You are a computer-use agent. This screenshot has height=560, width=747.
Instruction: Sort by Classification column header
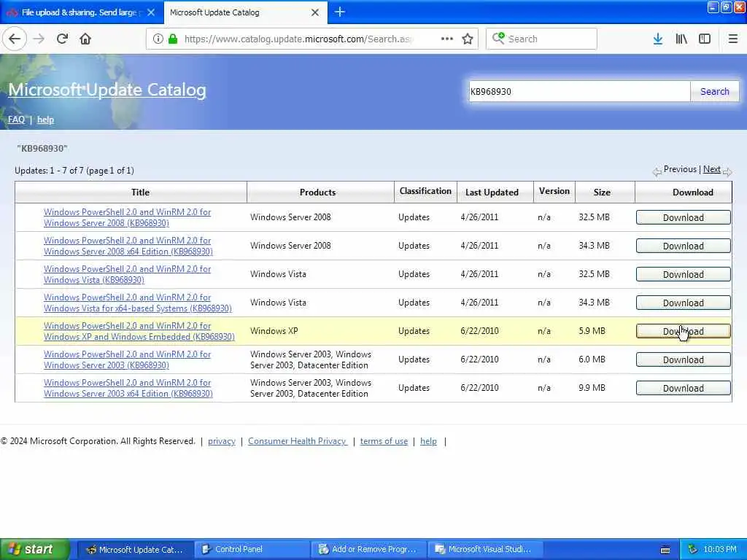(425, 192)
